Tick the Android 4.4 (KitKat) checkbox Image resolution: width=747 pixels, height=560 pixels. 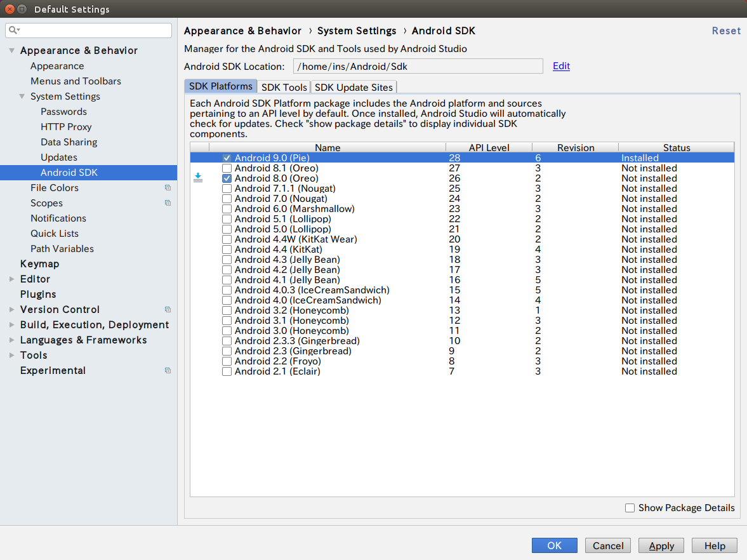tap(227, 250)
